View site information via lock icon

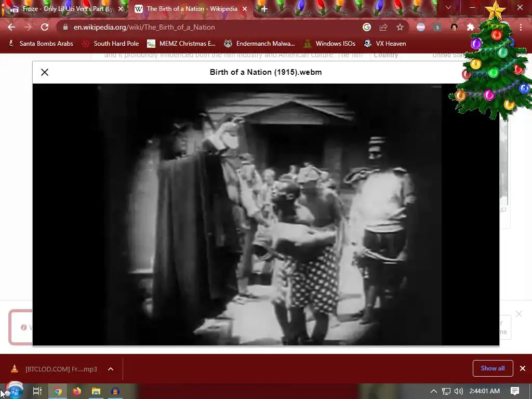pos(65,27)
